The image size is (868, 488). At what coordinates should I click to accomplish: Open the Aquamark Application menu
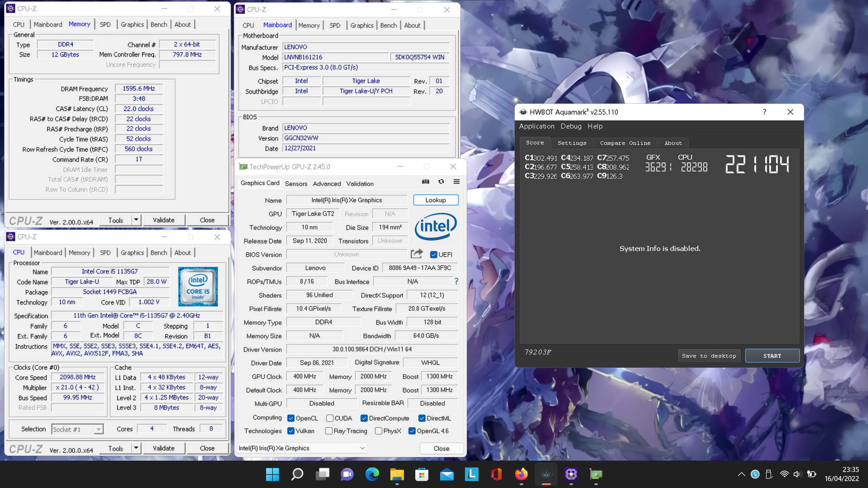[x=537, y=126]
